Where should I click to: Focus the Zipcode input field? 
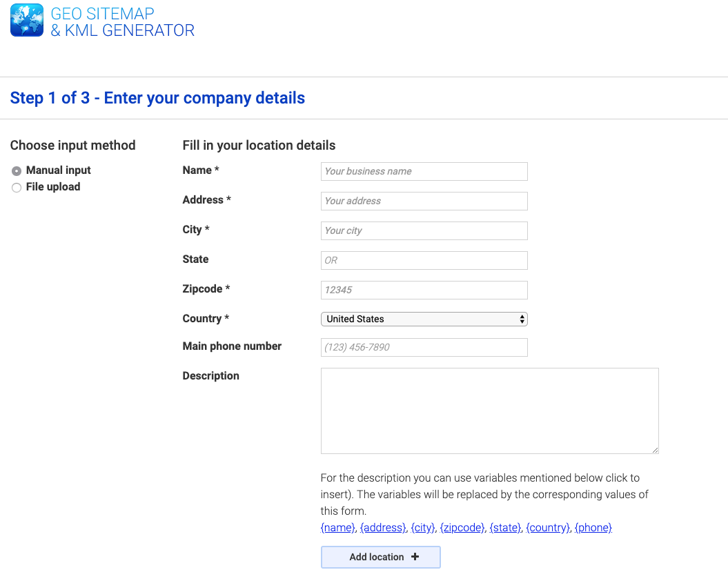coord(424,290)
